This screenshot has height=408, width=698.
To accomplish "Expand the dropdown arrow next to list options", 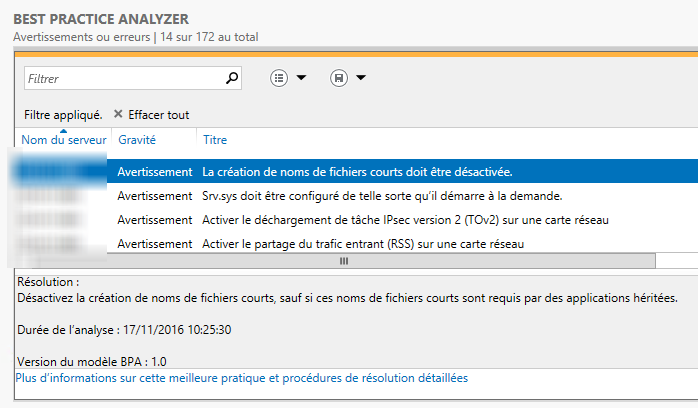I will tap(300, 77).
